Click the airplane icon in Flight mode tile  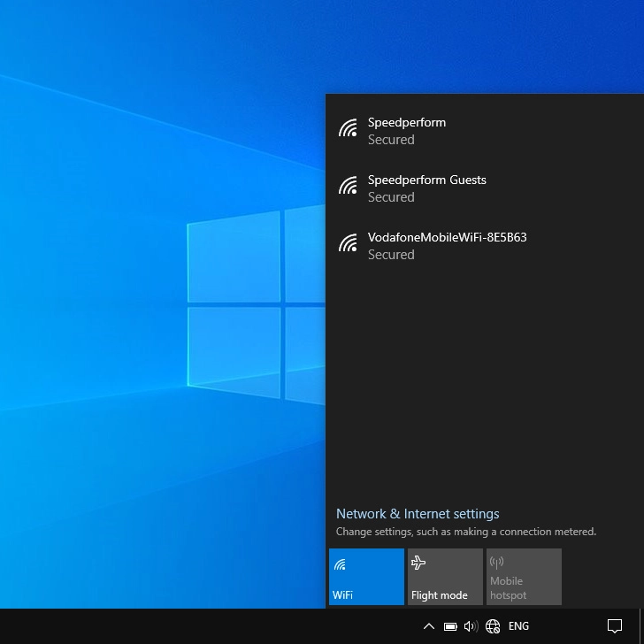419,563
